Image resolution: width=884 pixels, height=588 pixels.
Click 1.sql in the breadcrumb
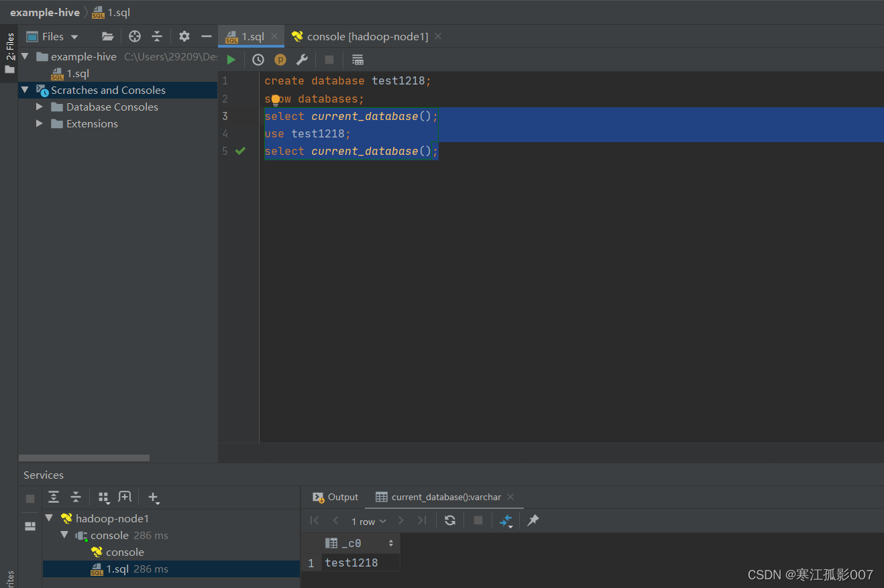[x=111, y=12]
